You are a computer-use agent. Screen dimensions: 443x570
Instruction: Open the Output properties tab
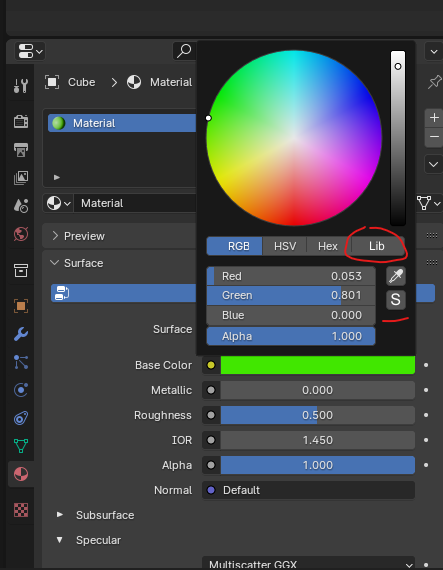[21, 149]
